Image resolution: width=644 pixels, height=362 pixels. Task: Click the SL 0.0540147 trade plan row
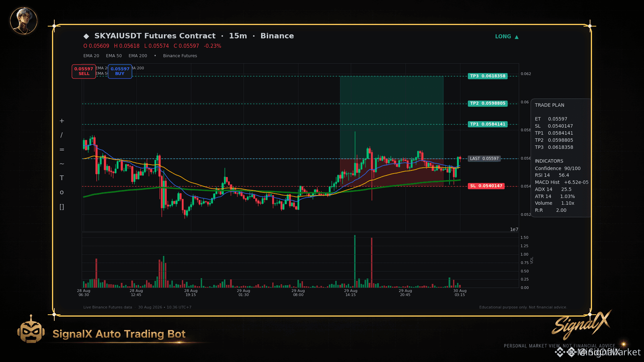[554, 126]
